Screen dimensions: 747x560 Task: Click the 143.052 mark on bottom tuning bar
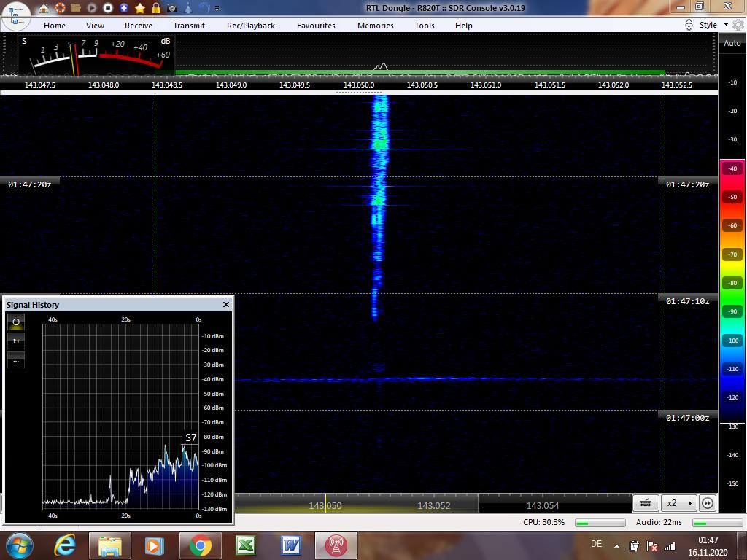click(433, 506)
